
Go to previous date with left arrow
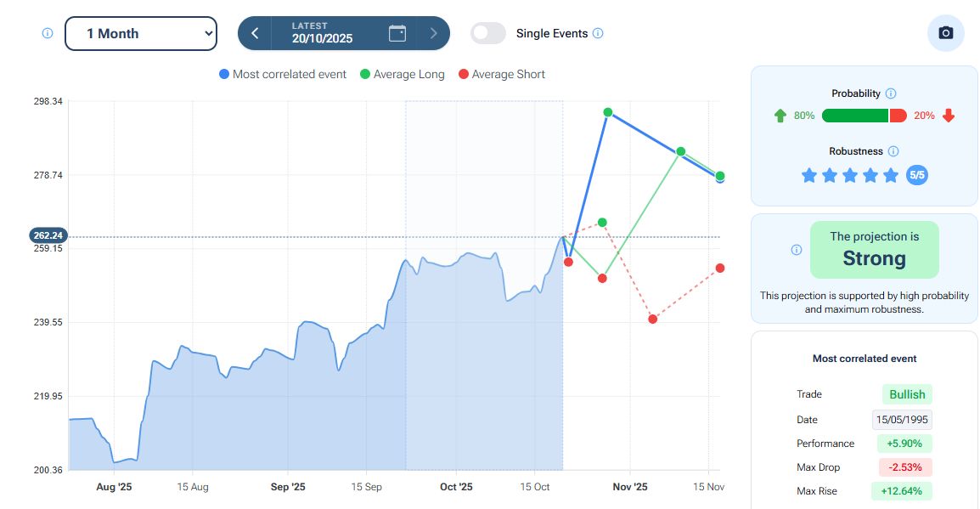[x=255, y=33]
